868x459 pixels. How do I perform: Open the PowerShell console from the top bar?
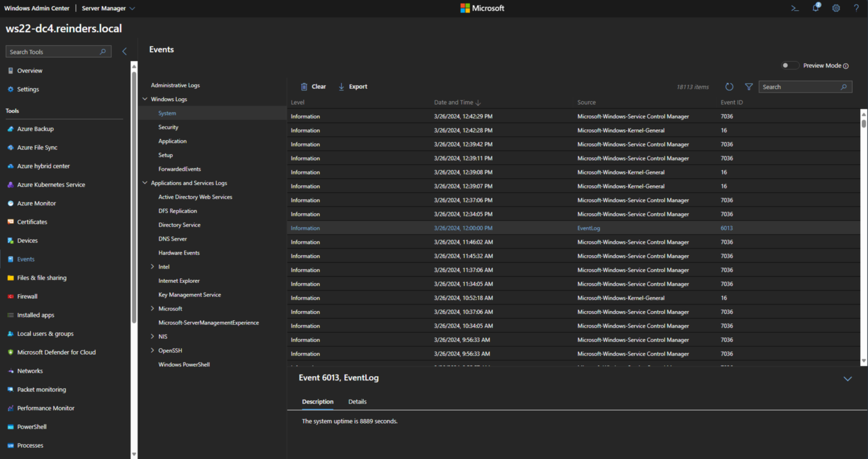794,8
